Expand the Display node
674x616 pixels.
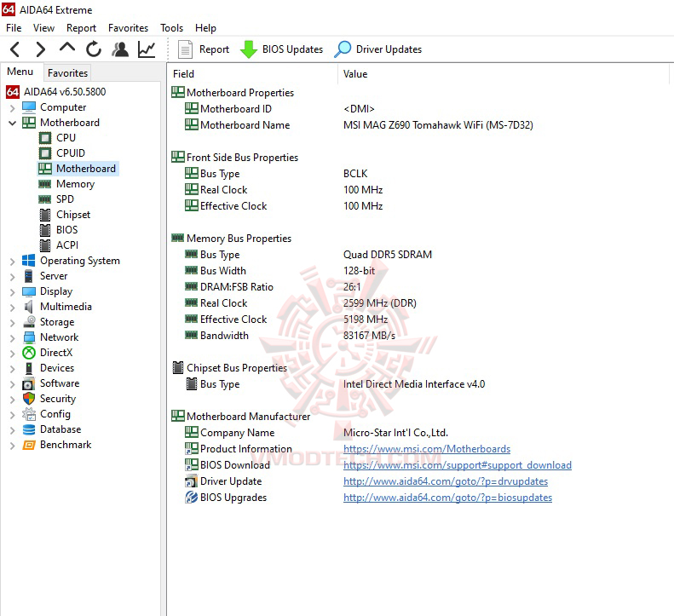pos(13,292)
